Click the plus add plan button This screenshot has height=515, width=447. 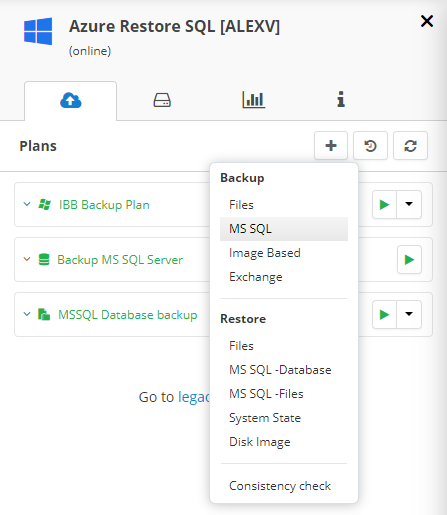[x=331, y=146]
